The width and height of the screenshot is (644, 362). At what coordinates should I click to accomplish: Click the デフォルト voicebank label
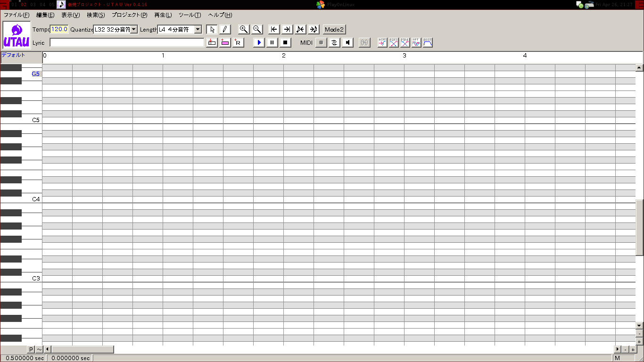(13, 55)
